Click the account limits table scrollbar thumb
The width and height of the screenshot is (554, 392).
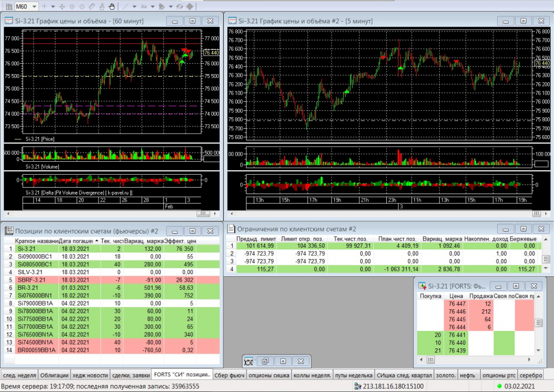(545, 259)
